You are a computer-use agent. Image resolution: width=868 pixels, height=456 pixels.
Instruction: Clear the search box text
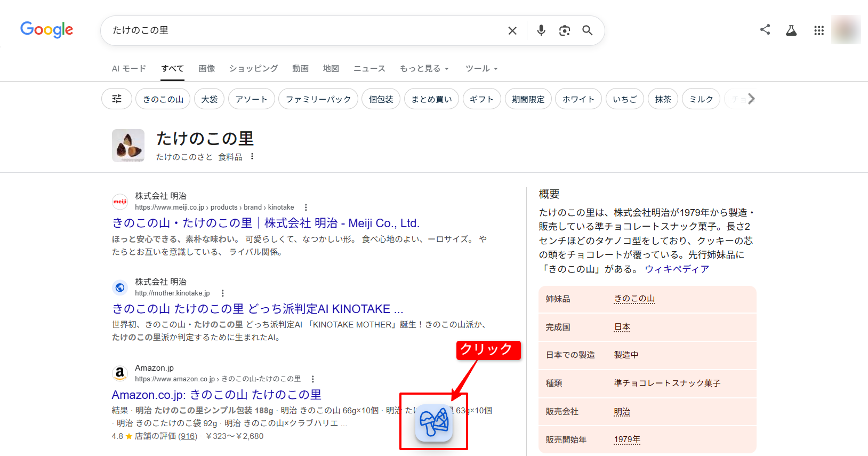pyautogui.click(x=512, y=31)
